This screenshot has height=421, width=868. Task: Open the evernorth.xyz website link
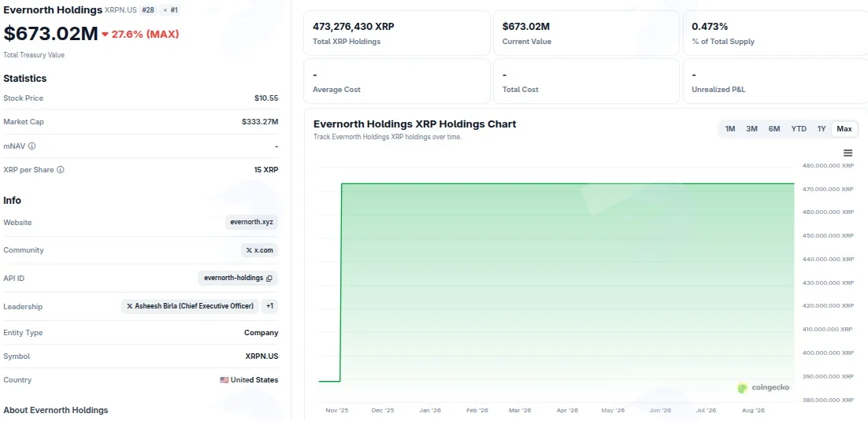coord(252,223)
